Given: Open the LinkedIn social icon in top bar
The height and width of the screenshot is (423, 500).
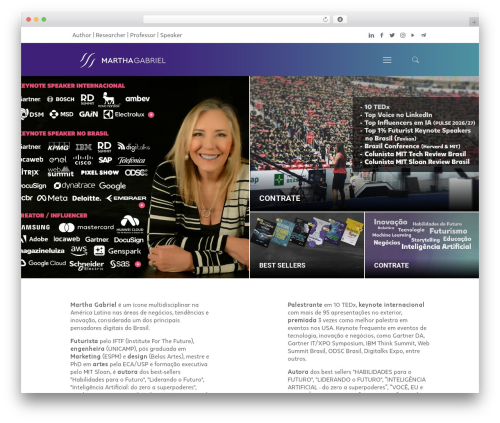Looking at the screenshot, I should [371, 35].
